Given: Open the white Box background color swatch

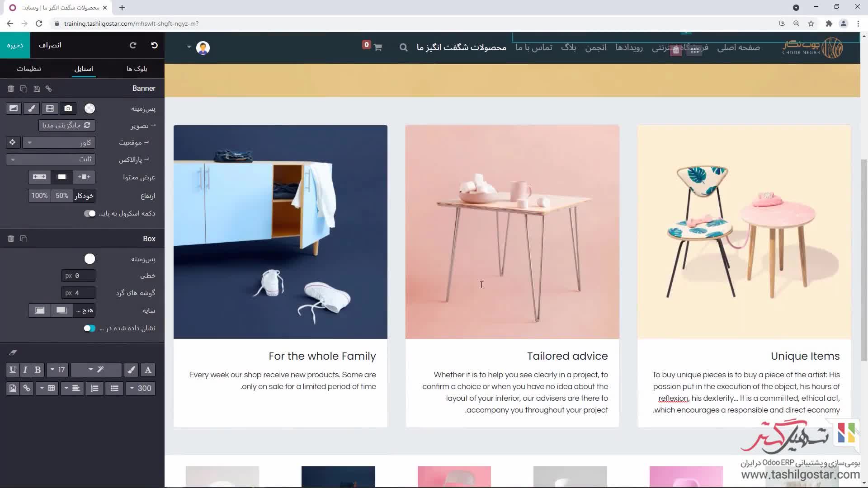Looking at the screenshot, I should (90, 259).
